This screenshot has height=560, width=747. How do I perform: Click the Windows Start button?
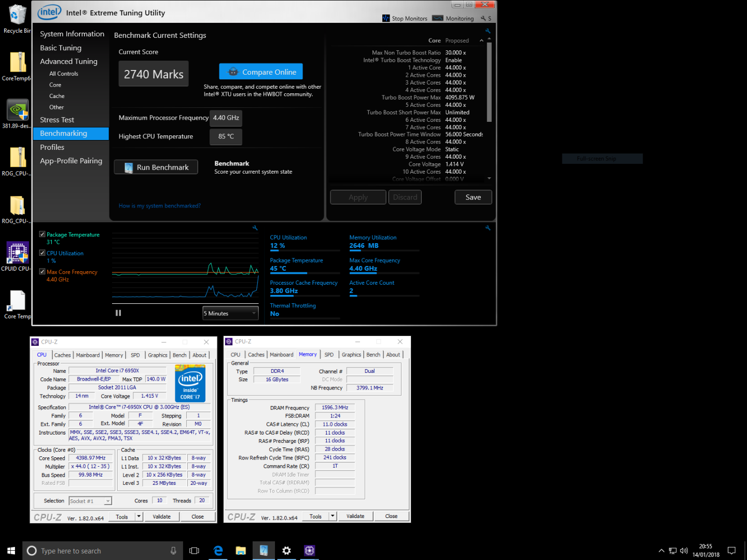[x=11, y=551]
